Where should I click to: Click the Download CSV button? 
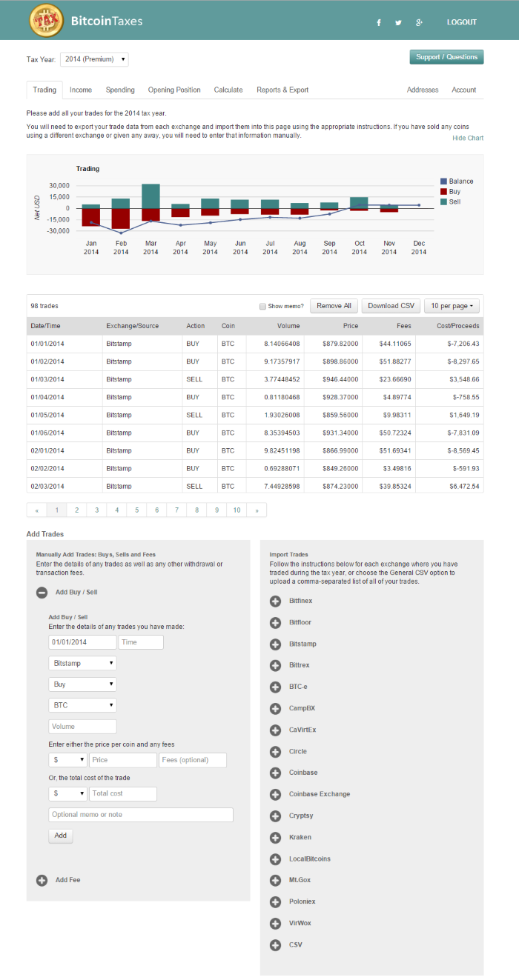(x=391, y=306)
